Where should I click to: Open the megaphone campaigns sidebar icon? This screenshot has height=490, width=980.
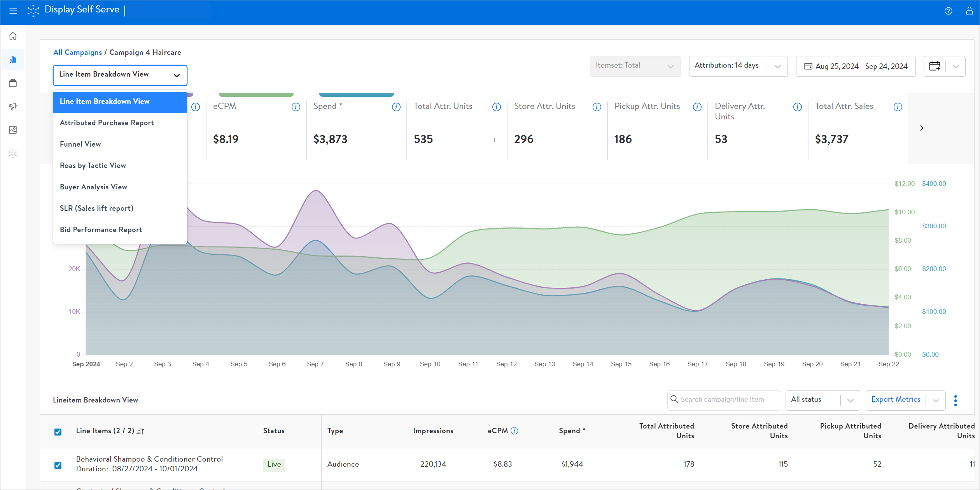(x=13, y=107)
